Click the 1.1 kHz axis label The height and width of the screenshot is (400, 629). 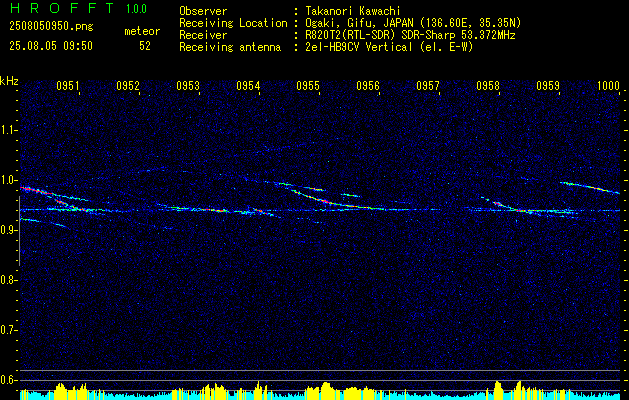[7, 130]
